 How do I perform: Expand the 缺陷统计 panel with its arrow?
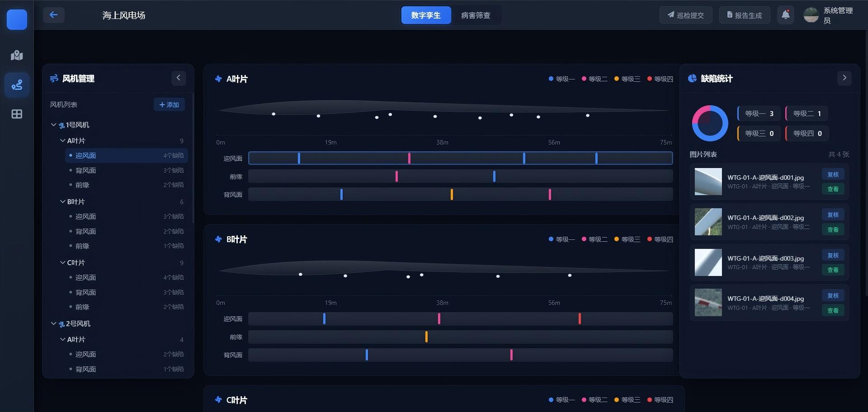844,78
